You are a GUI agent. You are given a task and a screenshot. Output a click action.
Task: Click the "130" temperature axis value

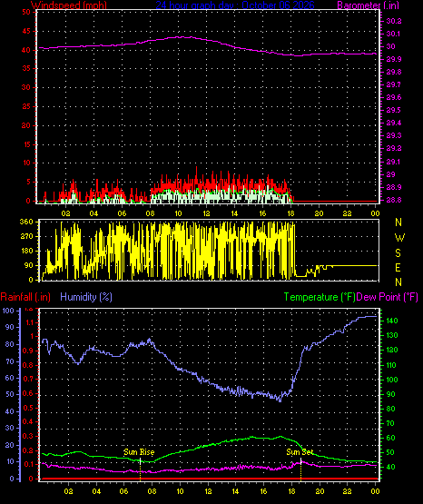(x=392, y=335)
